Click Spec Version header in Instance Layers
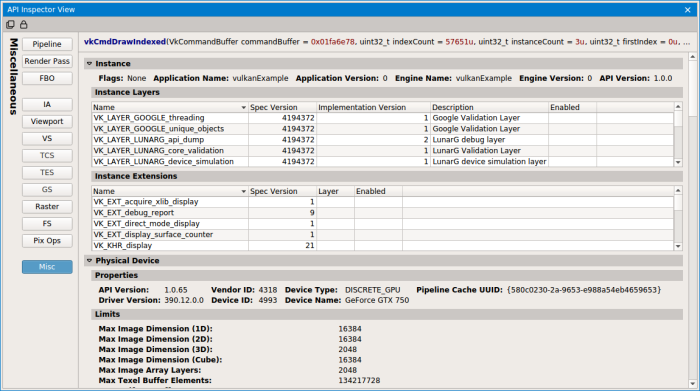Screen dimensions: 700x391 (x=282, y=107)
